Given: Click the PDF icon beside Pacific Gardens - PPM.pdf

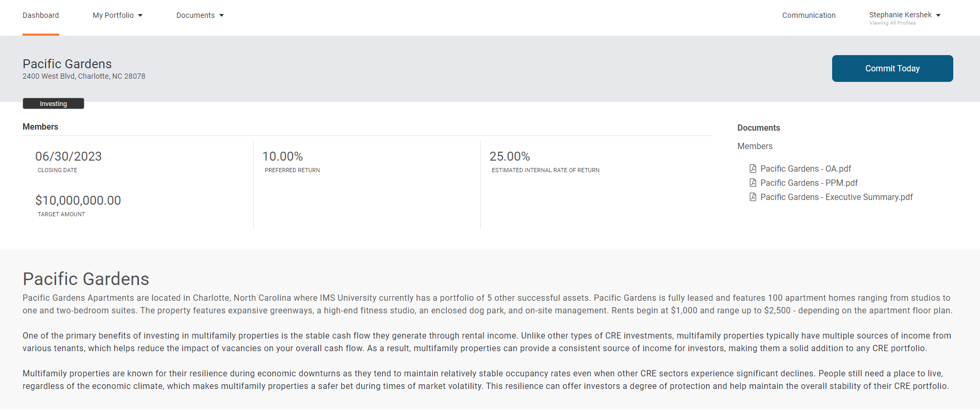Looking at the screenshot, I should point(753,183).
